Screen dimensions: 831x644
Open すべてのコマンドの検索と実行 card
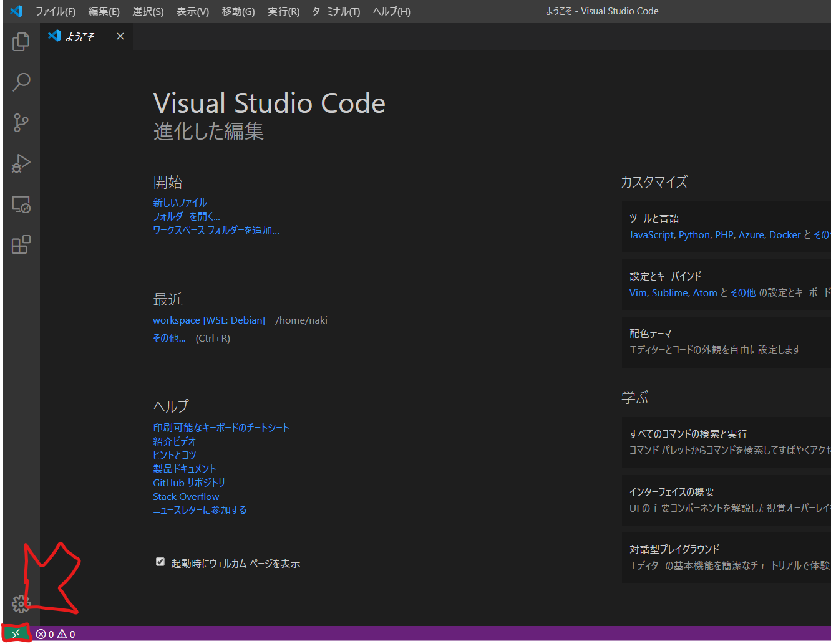click(x=726, y=442)
